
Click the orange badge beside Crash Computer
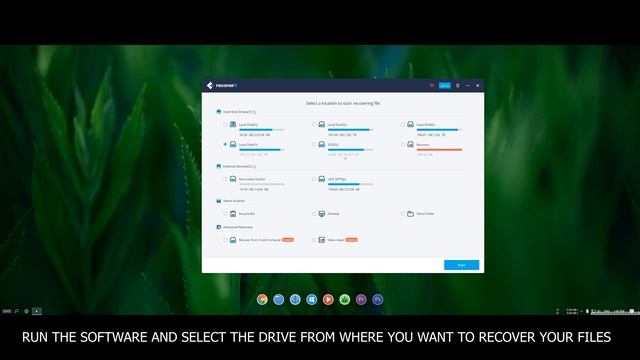pos(288,240)
